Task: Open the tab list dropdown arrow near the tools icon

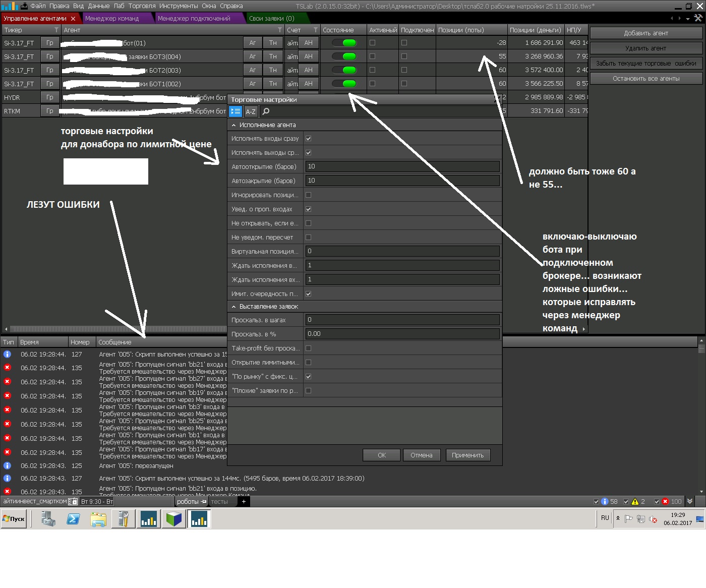Action: (689, 18)
